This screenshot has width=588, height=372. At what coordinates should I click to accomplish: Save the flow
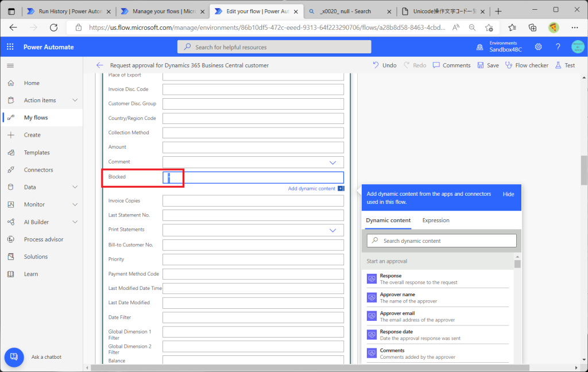click(x=488, y=65)
